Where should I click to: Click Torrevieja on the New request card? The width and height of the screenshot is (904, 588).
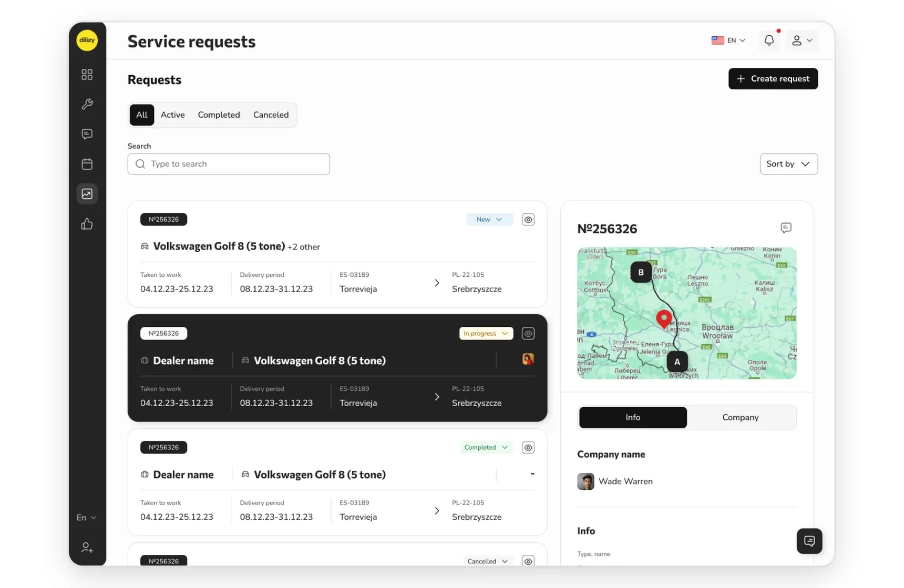click(358, 289)
